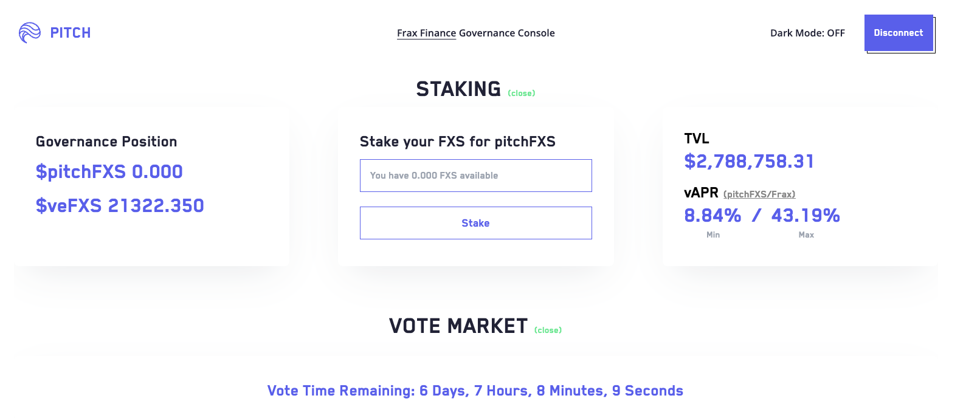Click the Governance Console header text
980x418 pixels.
506,33
